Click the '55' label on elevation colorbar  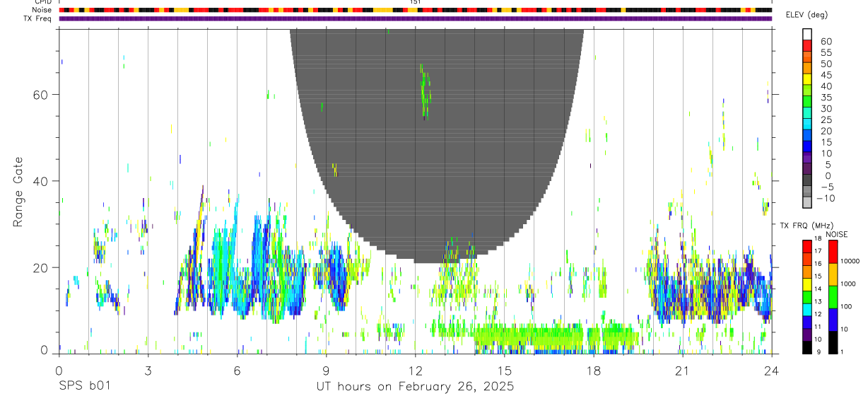pos(825,53)
